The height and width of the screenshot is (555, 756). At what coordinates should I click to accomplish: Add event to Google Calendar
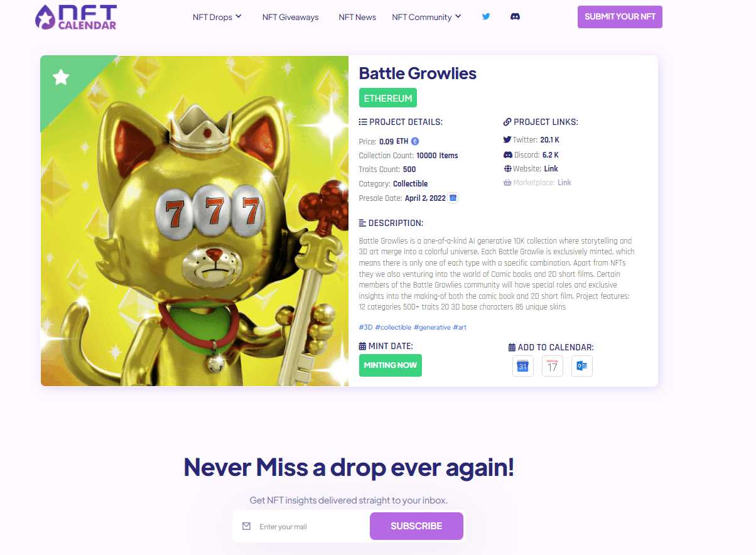(523, 366)
